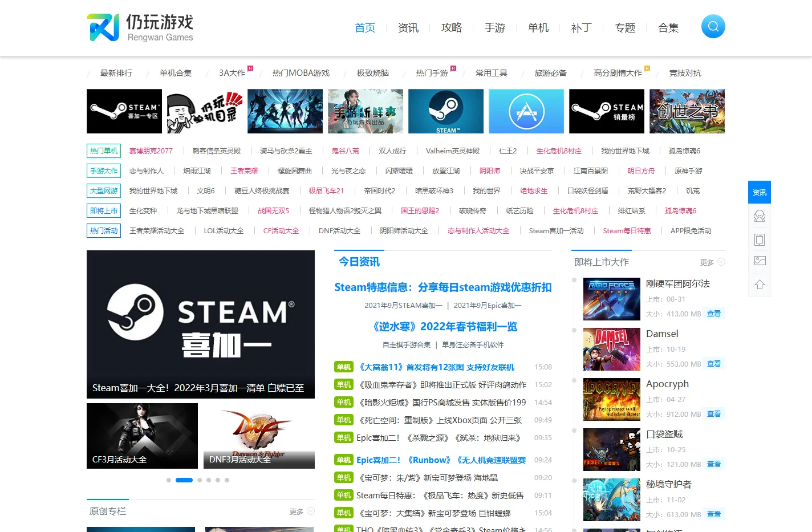
Task: Select the 高分剧情大作 category link
Action: point(618,73)
